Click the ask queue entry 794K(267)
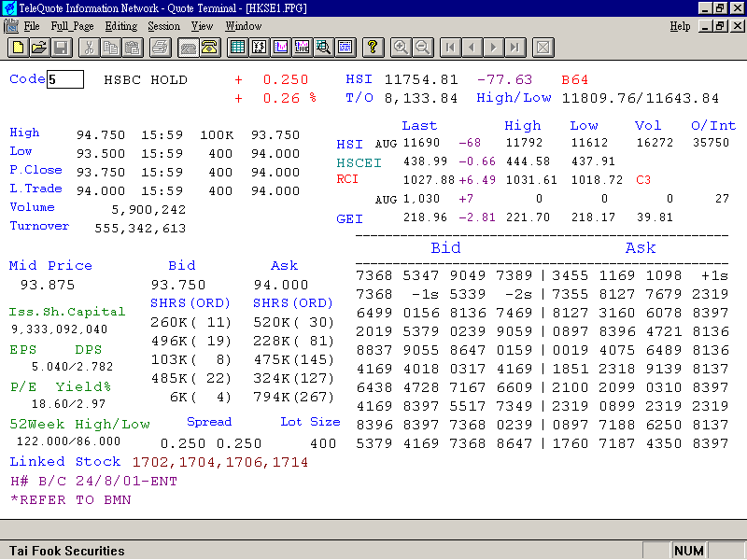Viewport: 747px width, 560px height. pos(293,397)
